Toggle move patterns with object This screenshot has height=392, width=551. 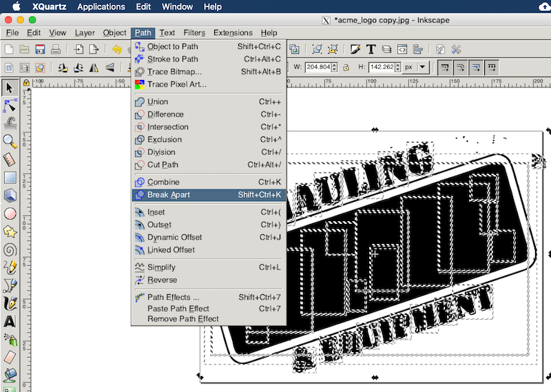click(492, 68)
